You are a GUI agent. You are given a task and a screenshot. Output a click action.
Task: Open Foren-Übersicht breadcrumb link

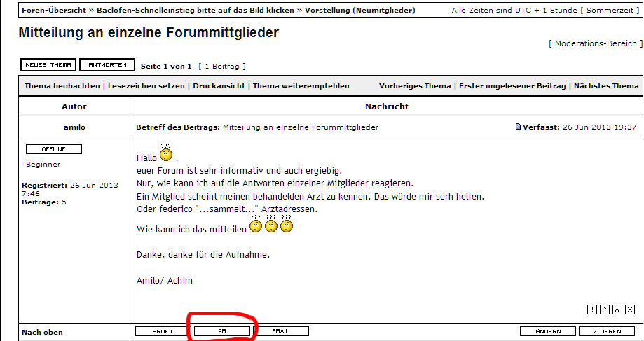[x=54, y=11]
